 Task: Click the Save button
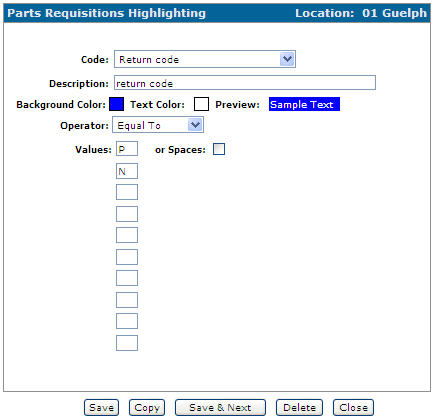101,407
